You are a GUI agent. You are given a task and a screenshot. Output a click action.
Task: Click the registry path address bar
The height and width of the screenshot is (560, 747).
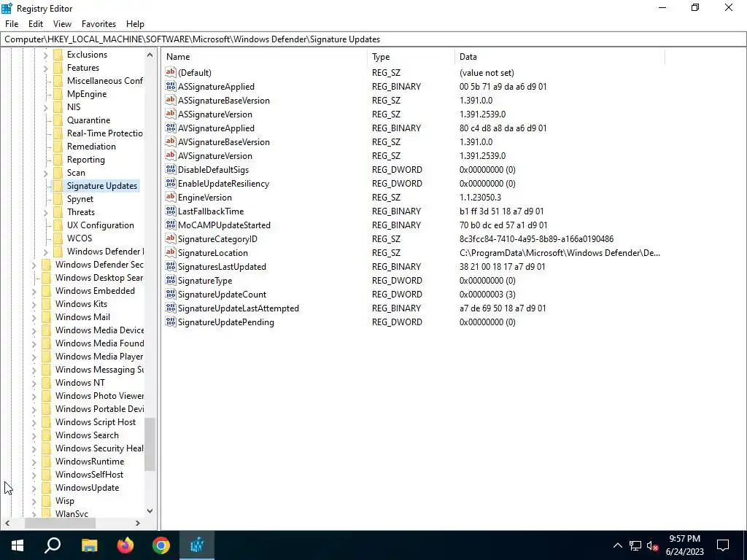(373, 39)
